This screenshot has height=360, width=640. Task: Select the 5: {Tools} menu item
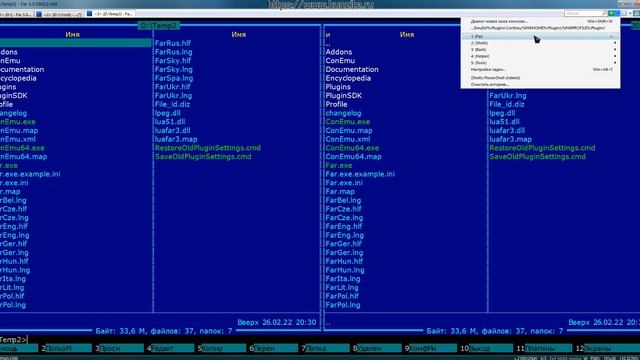(540, 62)
